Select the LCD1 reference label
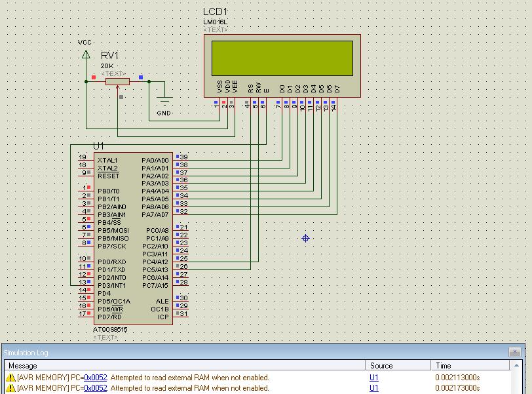The width and height of the screenshot is (532, 394). 215,12
